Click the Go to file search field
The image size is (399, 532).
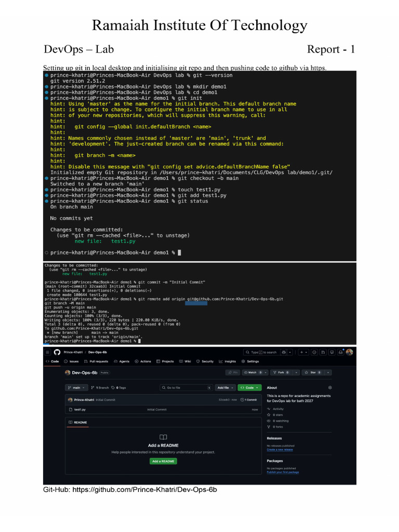pyautogui.click(x=187, y=388)
